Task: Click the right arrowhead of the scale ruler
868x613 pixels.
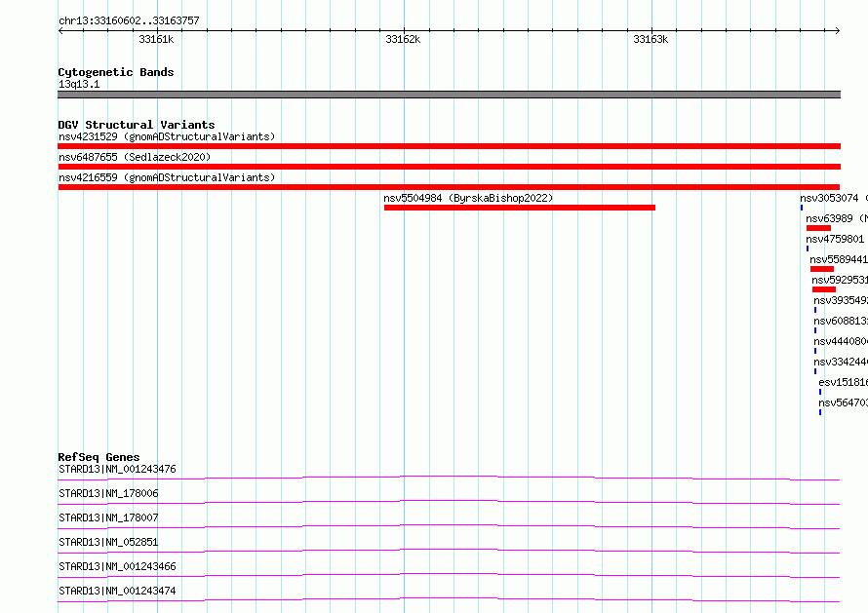Action: coord(838,31)
